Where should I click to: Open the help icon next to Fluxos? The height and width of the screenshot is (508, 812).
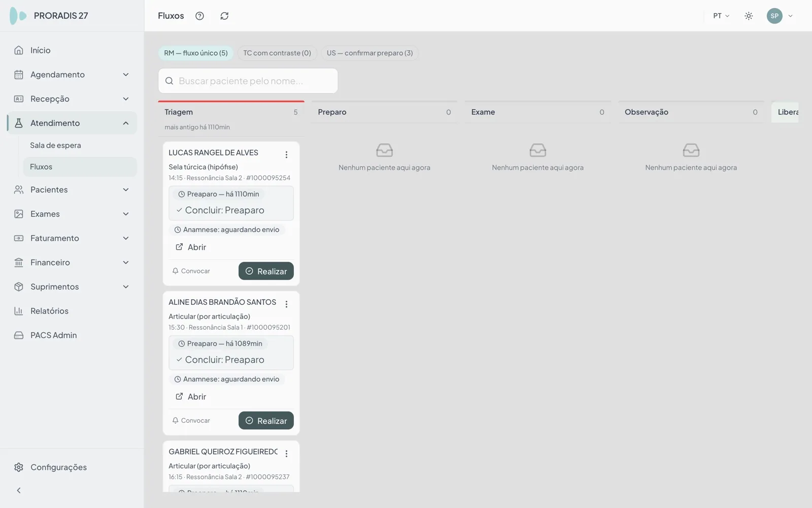(x=199, y=16)
